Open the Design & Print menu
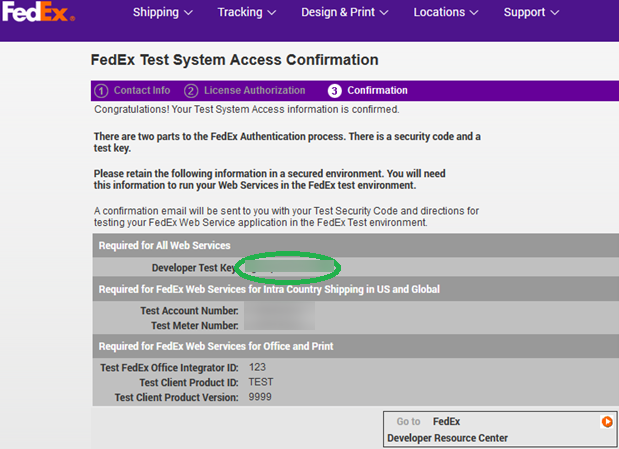Image resolution: width=619 pixels, height=449 pixels. (x=345, y=12)
